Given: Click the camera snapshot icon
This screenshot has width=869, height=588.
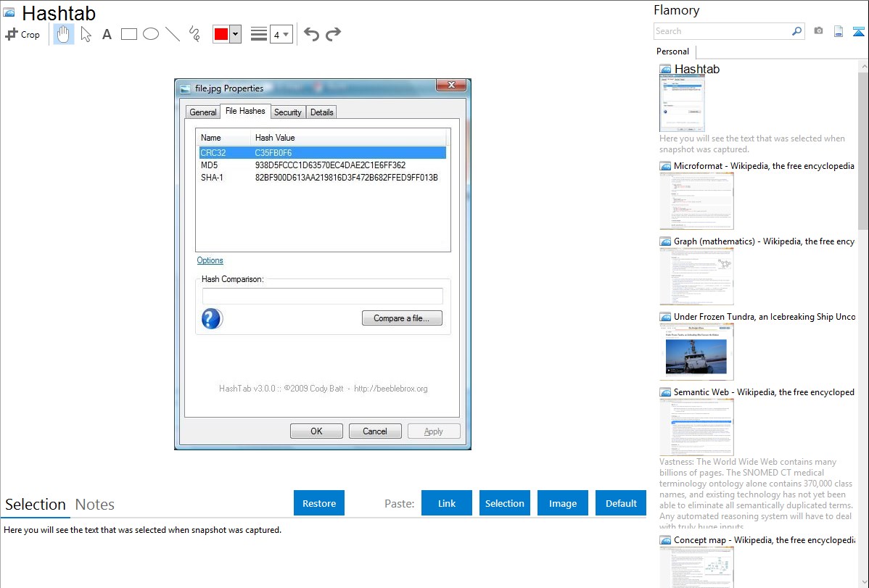Looking at the screenshot, I should point(818,31).
